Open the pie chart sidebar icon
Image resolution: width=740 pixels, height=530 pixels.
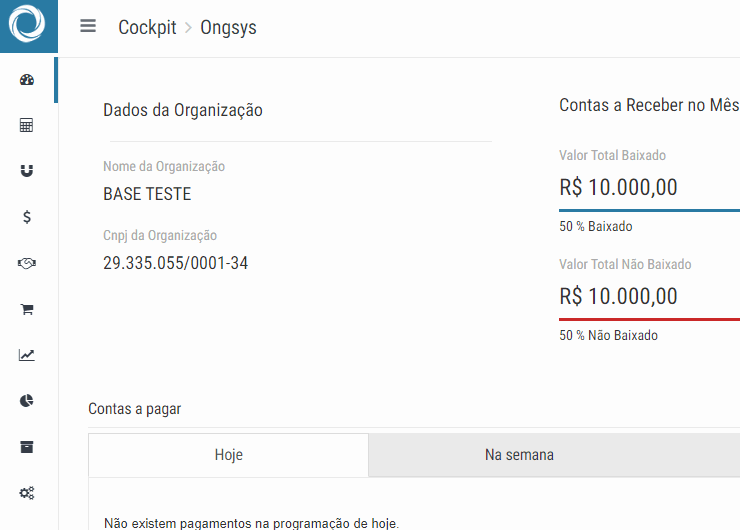[27, 401]
